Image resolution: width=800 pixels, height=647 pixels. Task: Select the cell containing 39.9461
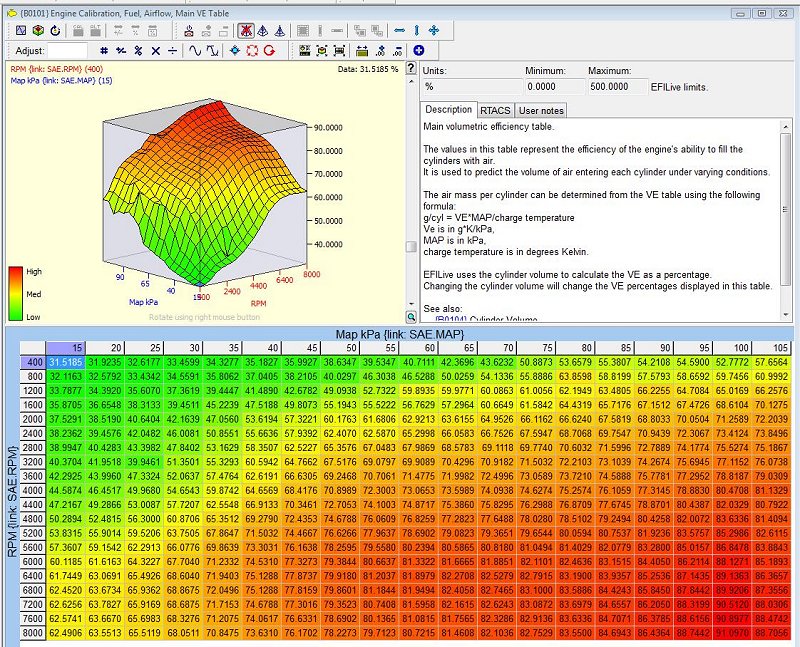pyautogui.click(x=144, y=462)
